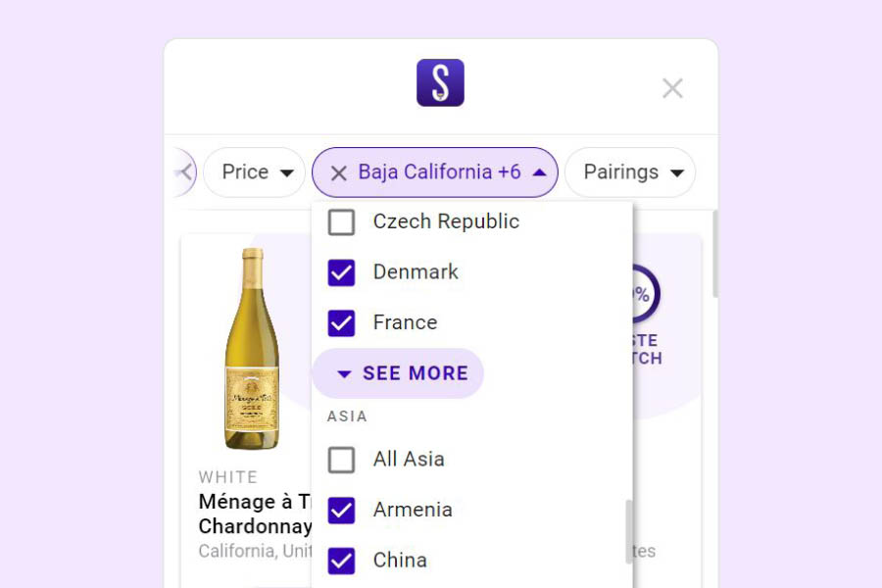Click the Price dropdown arrow icon

tap(287, 172)
